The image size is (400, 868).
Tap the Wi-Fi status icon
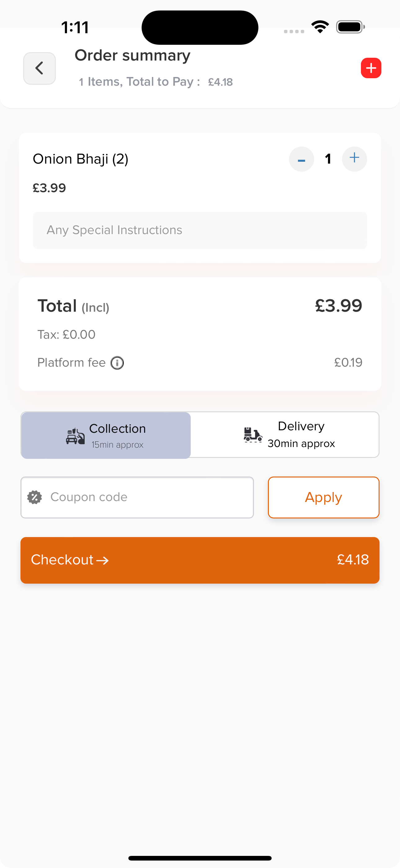[x=320, y=27]
